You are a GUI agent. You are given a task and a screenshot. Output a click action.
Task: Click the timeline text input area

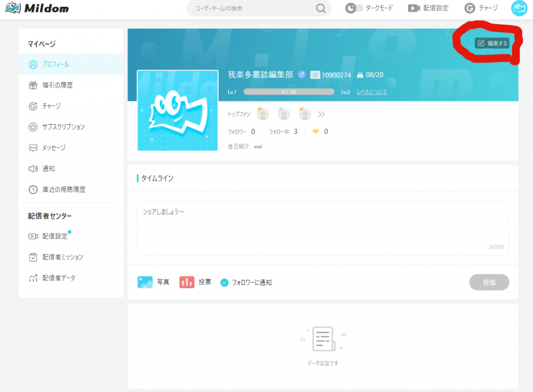pos(323,228)
